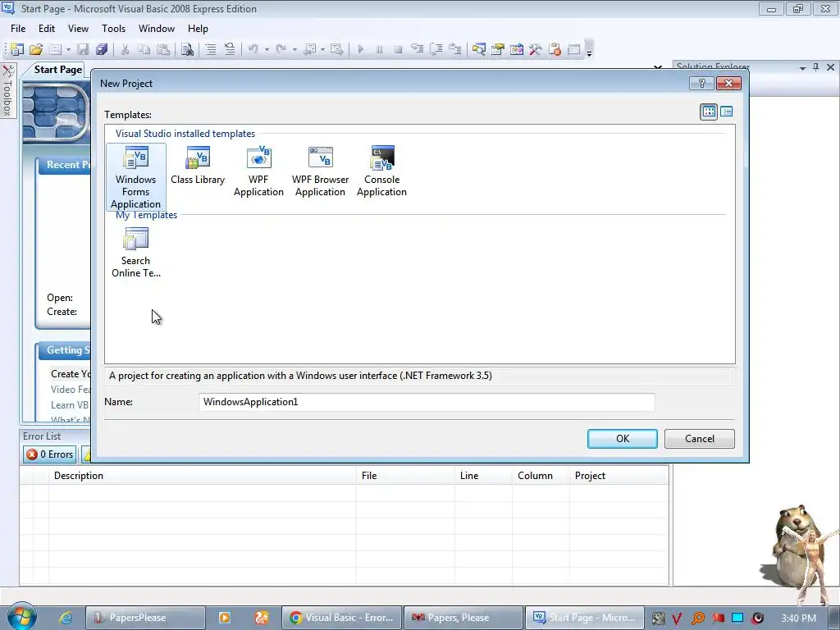Click the Stop Debugging square icon
This screenshot has height=630, width=840.
click(398, 49)
